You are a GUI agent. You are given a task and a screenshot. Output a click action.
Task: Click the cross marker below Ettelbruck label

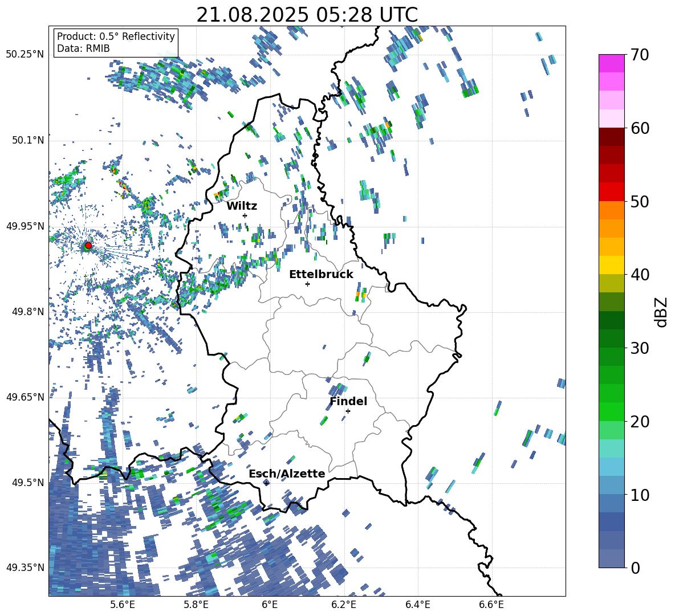point(307,284)
